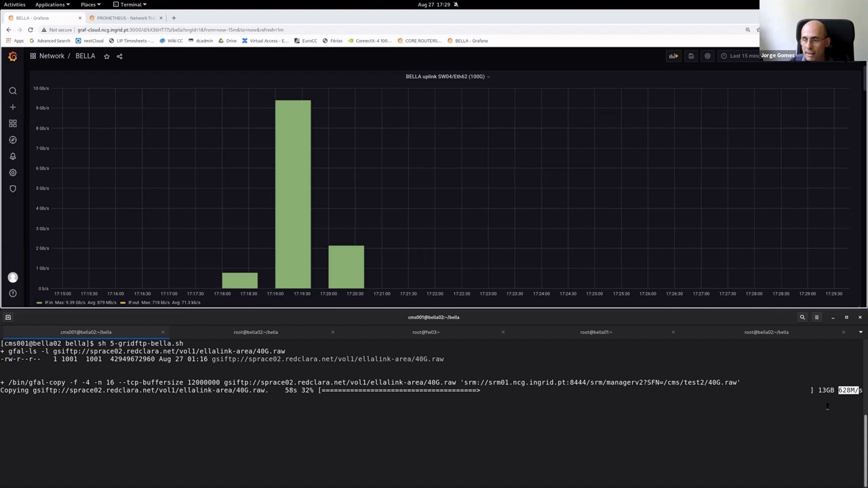This screenshot has height=488, width=868.
Task: Open the Last 15 minutes time picker
Action: point(740,56)
